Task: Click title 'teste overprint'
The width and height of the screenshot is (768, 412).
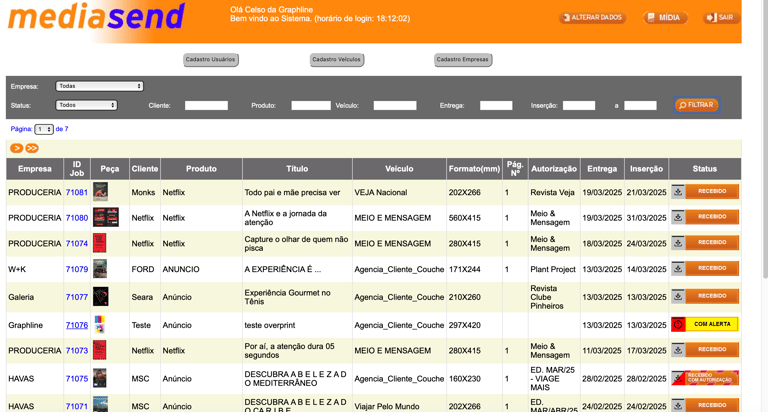Action: coord(270,325)
